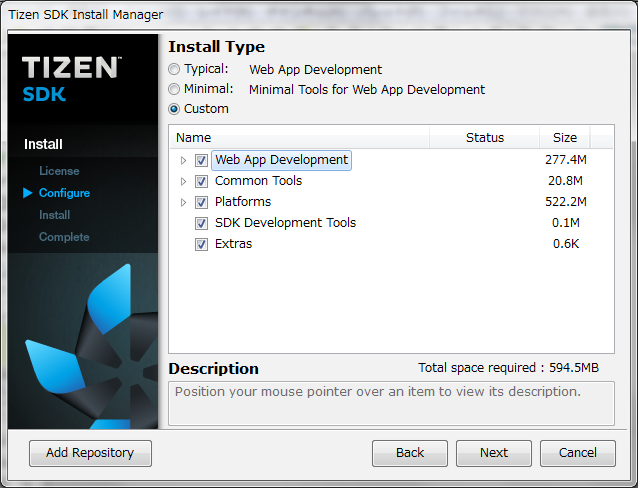Screen dimensions: 638x488
Task: Click the Complete step in sidebar
Action: [x=64, y=237]
